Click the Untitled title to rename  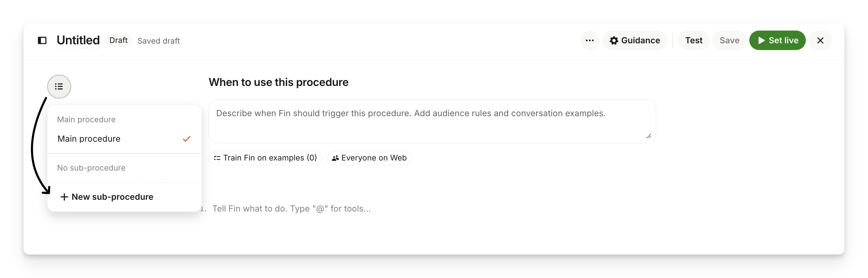tap(78, 41)
